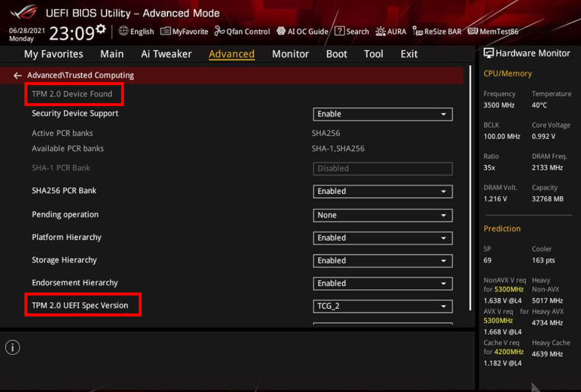
Task: Click the 3500 MHz frequency value
Action: pyautogui.click(x=499, y=105)
